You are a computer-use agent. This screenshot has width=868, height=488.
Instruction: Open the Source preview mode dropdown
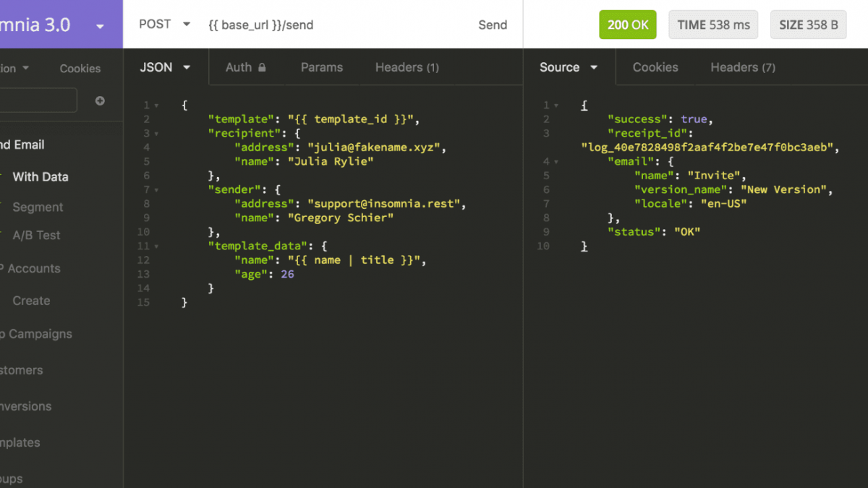[x=569, y=67]
